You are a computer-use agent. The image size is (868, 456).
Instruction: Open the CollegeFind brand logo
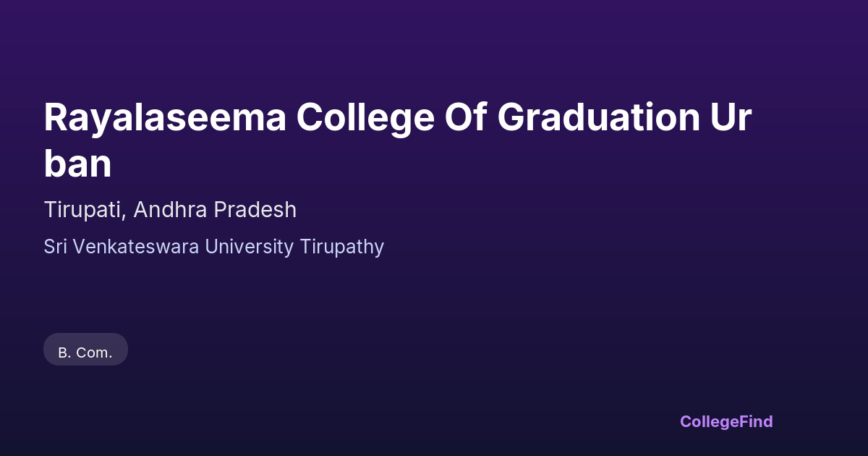726,421
